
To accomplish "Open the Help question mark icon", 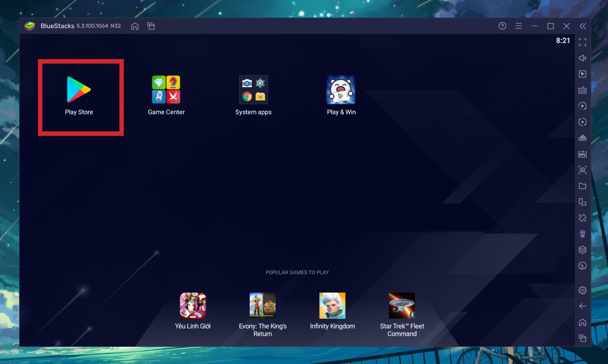I will click(502, 26).
